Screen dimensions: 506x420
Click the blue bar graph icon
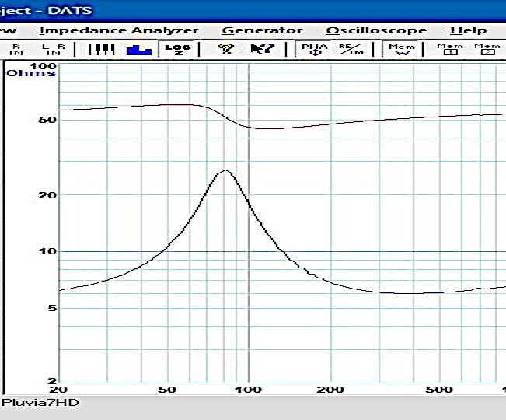(139, 50)
